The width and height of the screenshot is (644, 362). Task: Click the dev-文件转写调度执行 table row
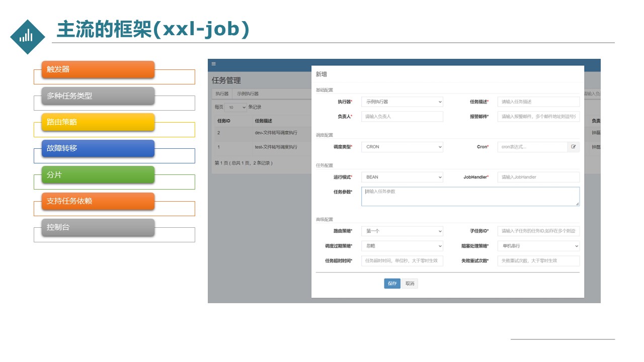[x=262, y=133]
